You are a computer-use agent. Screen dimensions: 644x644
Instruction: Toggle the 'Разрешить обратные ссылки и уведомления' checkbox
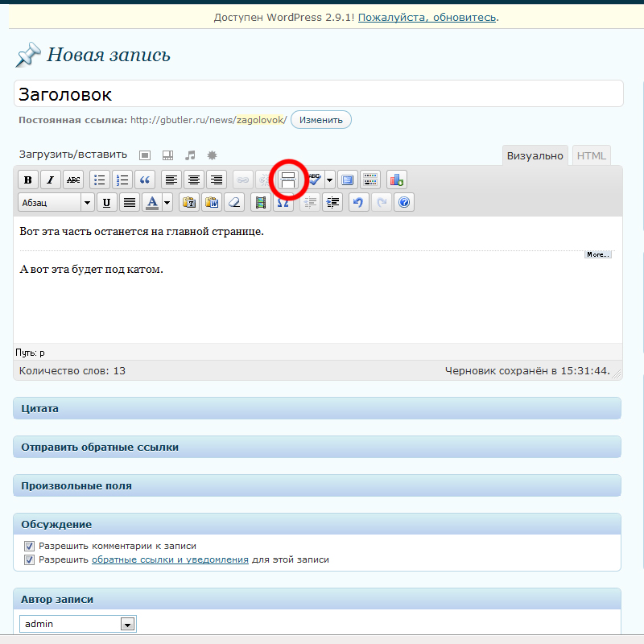pyautogui.click(x=30, y=559)
